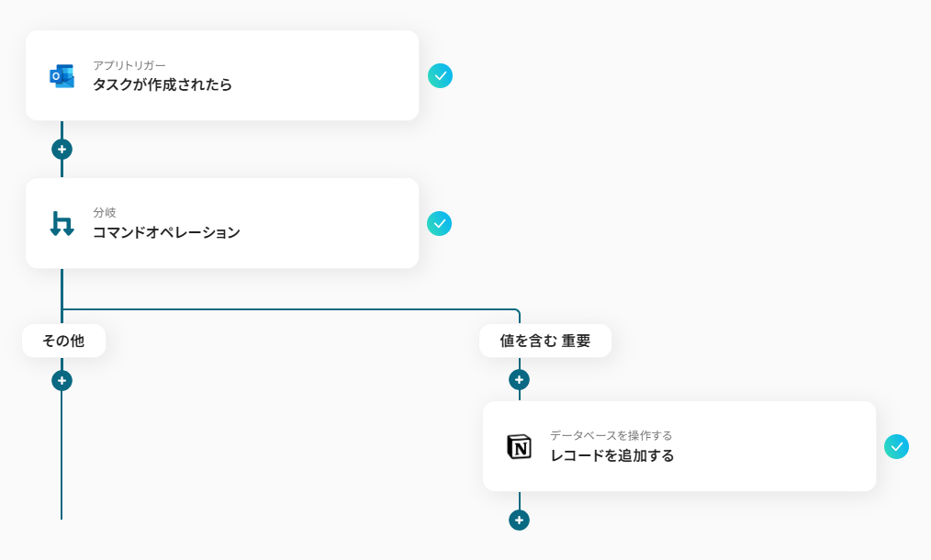Add step below the Notion record card

pos(519,521)
